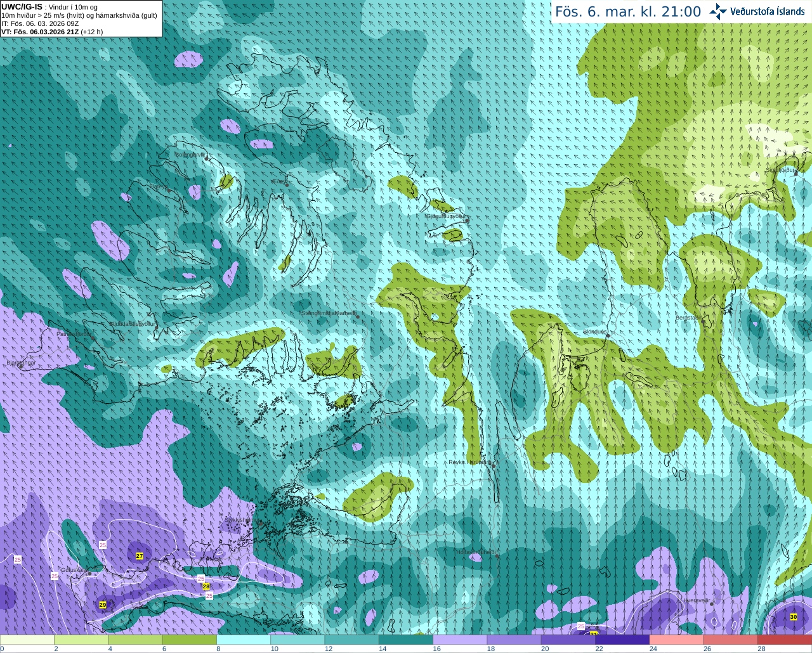Select the Gufuskálar station label
The width and height of the screenshot is (812, 653).
(x=74, y=570)
